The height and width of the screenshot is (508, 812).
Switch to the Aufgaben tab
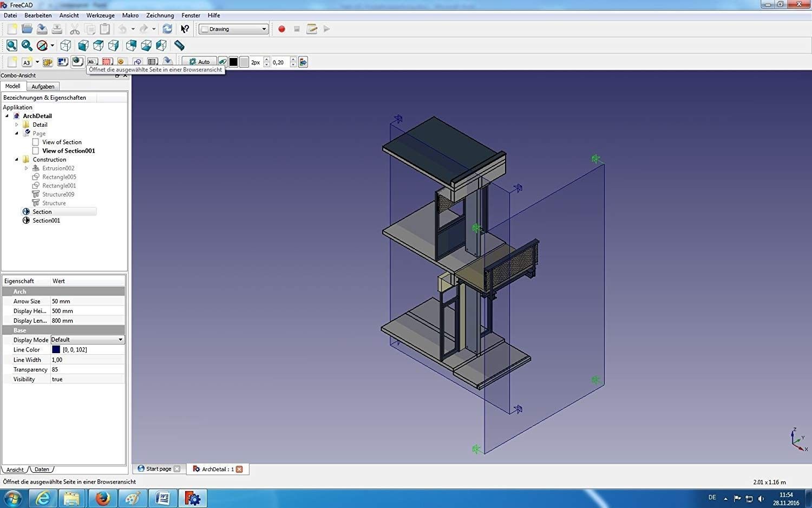(x=43, y=87)
